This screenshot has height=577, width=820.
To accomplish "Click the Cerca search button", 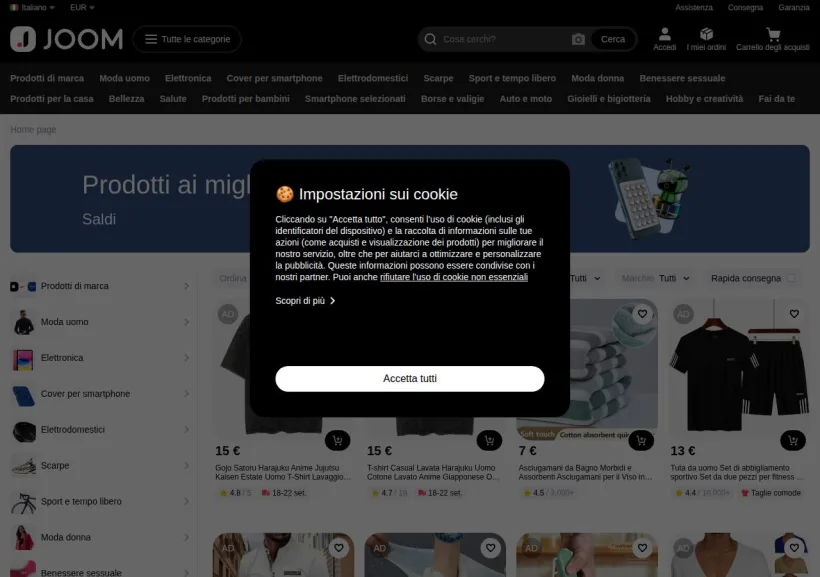I will click(x=613, y=39).
